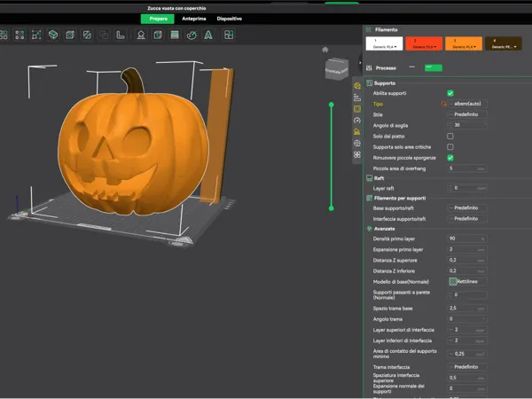Open the Color painting palette icon
The width and height of the screenshot is (532, 399).
192,35
